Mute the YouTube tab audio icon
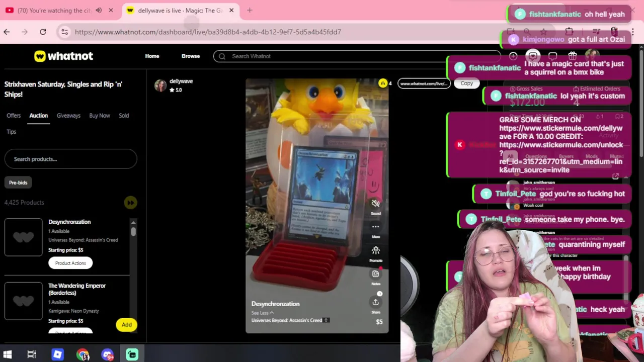644x362 pixels. click(99, 10)
